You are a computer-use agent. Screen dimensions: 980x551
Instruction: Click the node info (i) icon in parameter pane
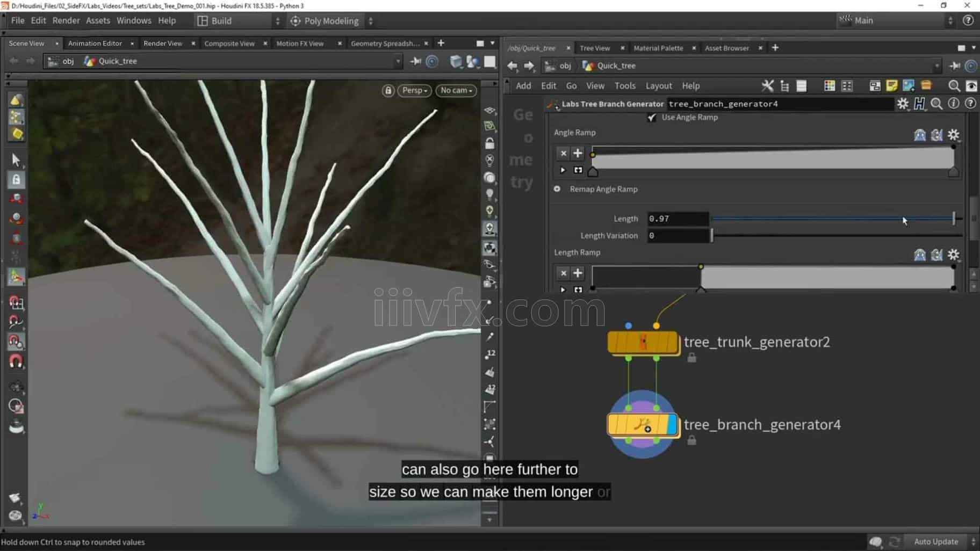tap(954, 104)
